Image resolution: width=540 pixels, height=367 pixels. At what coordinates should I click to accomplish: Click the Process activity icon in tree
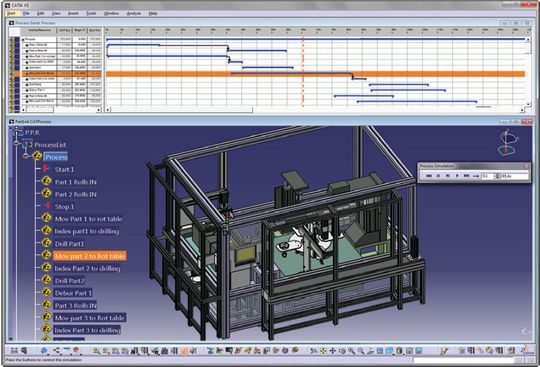pyautogui.click(x=37, y=156)
